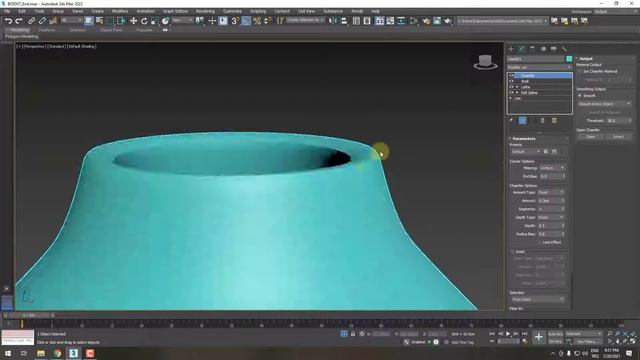This screenshot has height=360, width=640.
Task: Expand the Edit Spline modifier sub-objects
Action: (x=517, y=93)
